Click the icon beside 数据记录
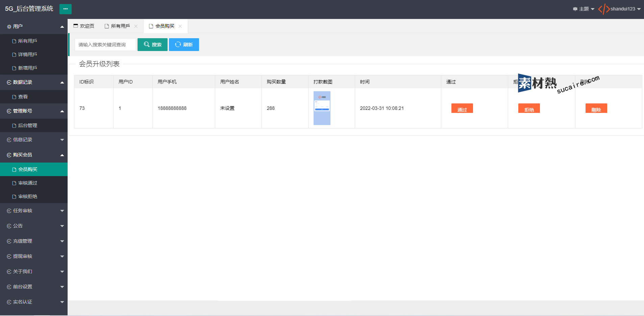 pyautogui.click(x=9, y=82)
